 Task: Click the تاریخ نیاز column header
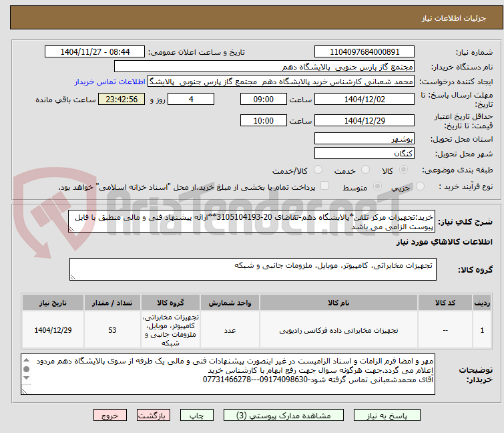click(53, 303)
